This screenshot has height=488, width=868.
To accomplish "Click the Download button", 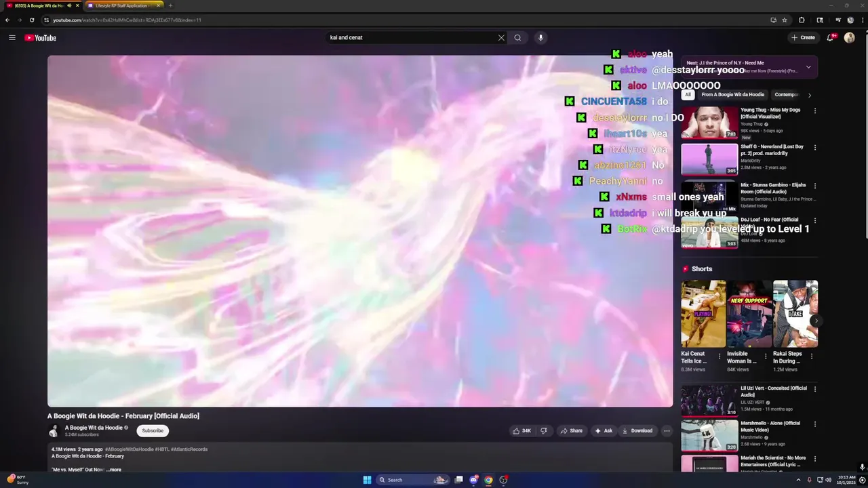I will pyautogui.click(x=637, y=430).
